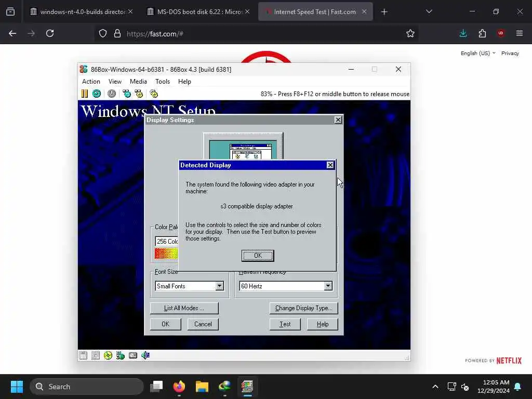Click OK in Detected Display dialog
Image resolution: width=532 pixels, height=399 pixels.
258,256
